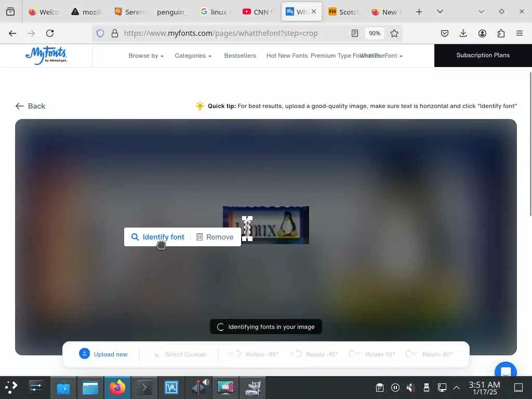This screenshot has height=399, width=532.
Task: Open the Firefox account icon
Action: click(x=482, y=33)
